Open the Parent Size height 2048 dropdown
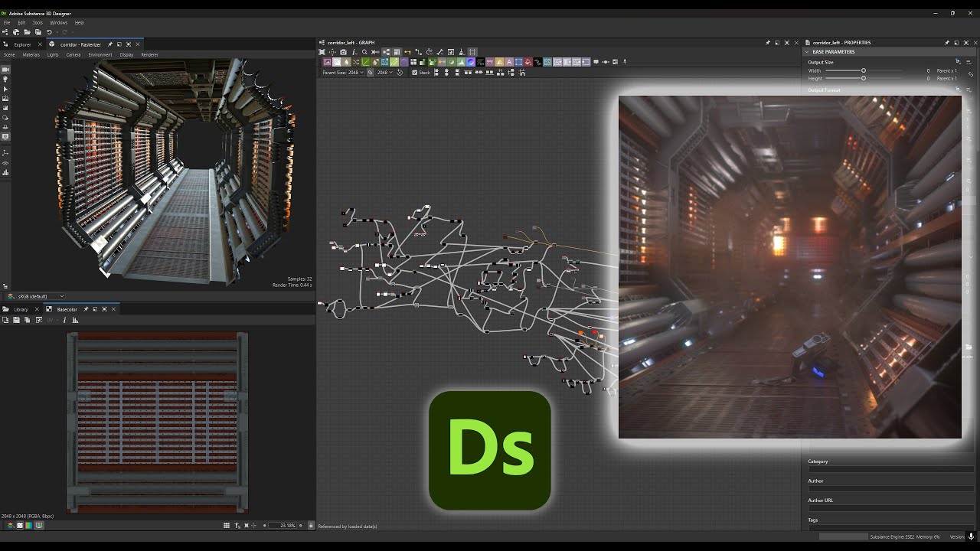The width and height of the screenshot is (980, 551). tap(384, 73)
